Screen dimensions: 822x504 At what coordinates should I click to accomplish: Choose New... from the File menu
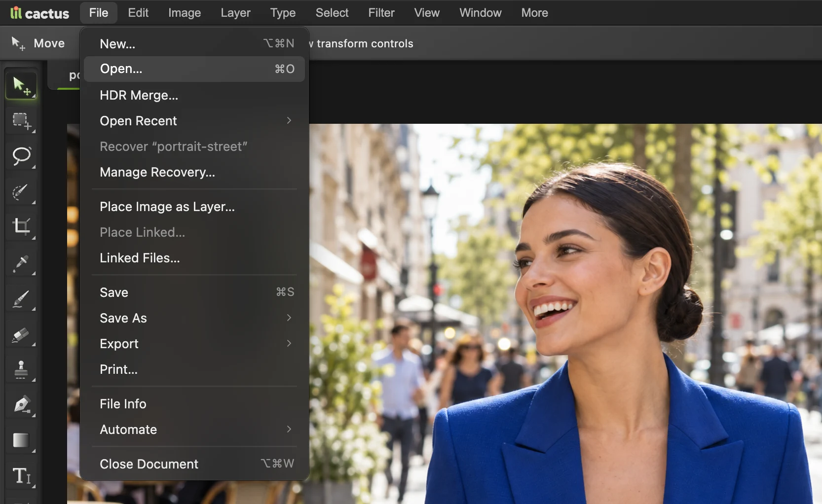194,44
